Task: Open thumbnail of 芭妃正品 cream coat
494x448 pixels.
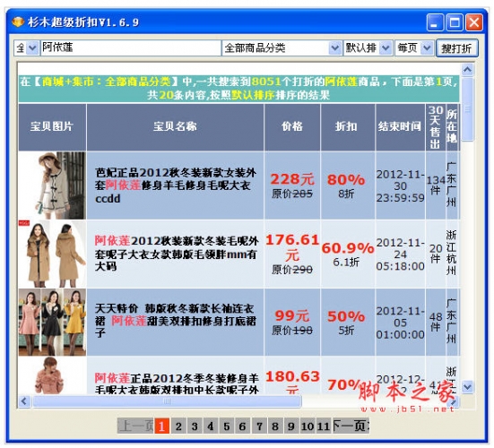Action: 52,185
